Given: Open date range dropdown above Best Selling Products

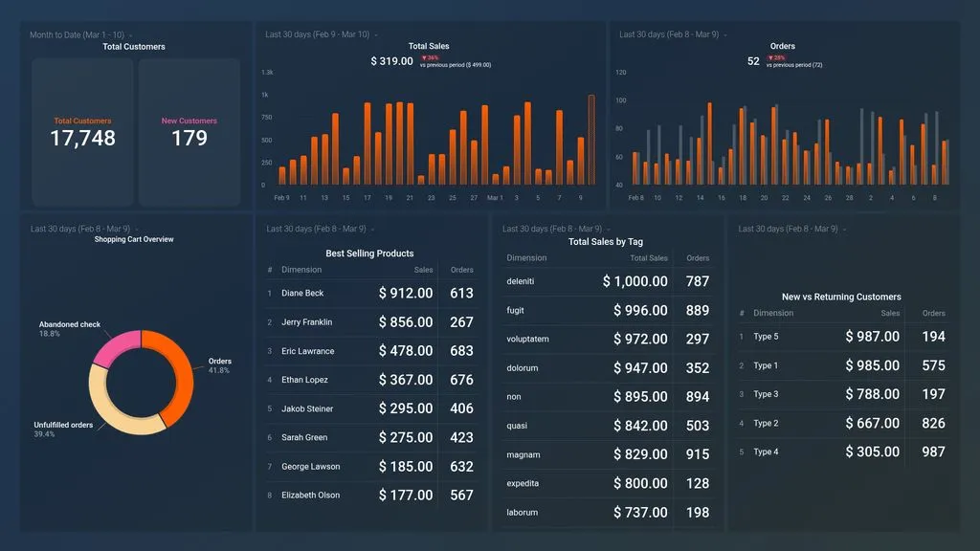Looking at the screenshot, I should coord(320,229).
